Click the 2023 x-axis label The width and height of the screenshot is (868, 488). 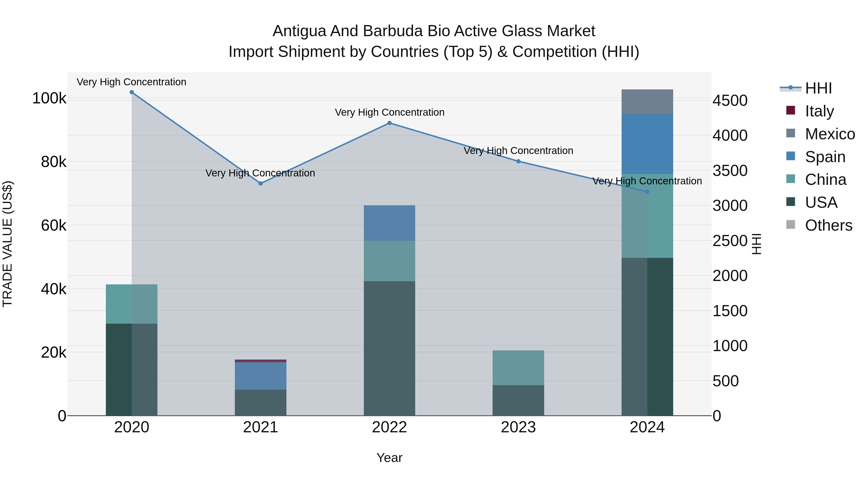tap(518, 427)
